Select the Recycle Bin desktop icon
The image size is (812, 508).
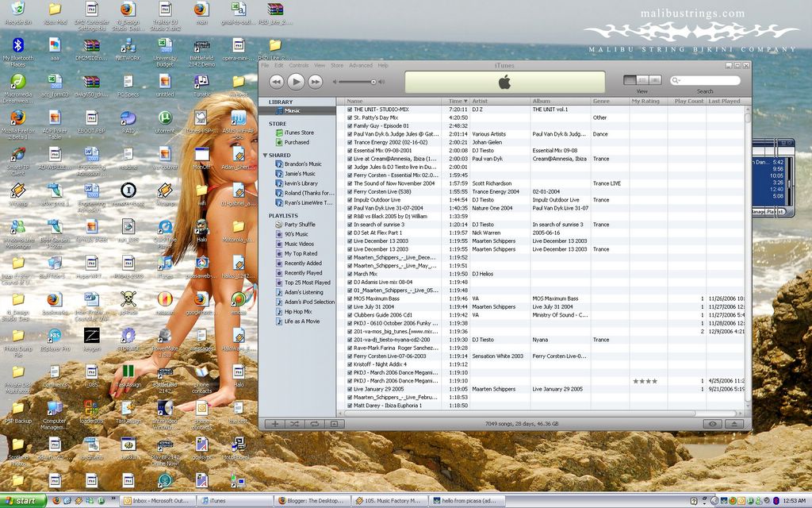pyautogui.click(x=17, y=13)
